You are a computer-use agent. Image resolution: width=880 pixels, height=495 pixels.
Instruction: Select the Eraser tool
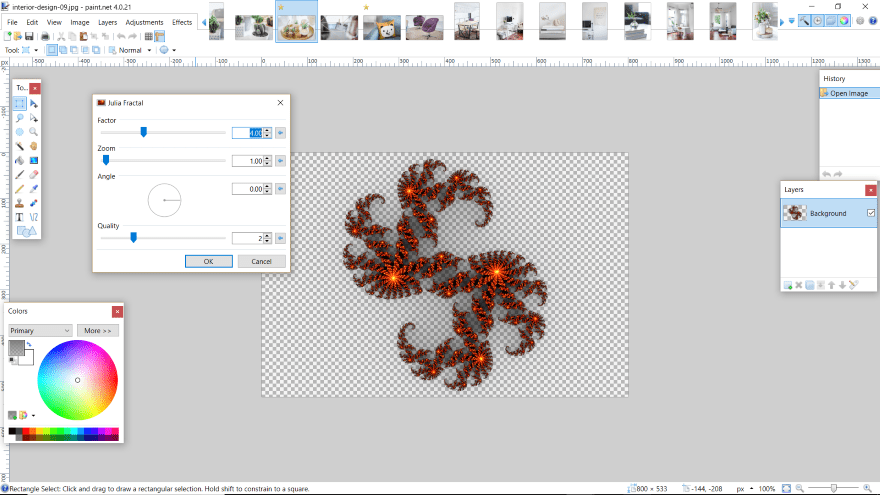(x=33, y=174)
